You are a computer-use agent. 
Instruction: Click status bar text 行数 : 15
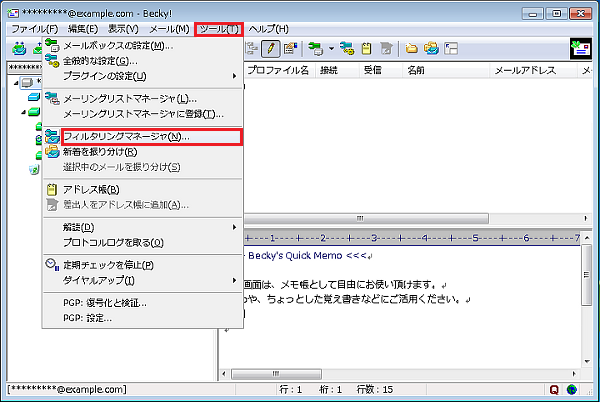point(375,389)
